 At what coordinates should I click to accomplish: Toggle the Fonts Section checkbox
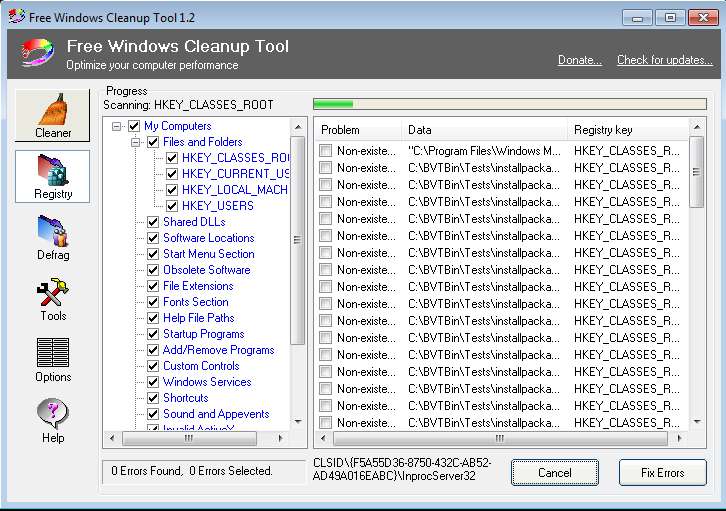[153, 302]
